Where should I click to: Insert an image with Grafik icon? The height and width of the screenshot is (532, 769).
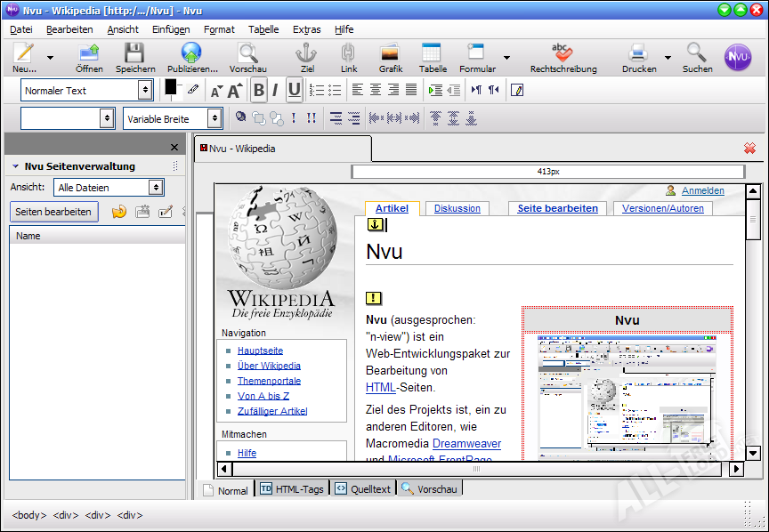click(x=390, y=53)
